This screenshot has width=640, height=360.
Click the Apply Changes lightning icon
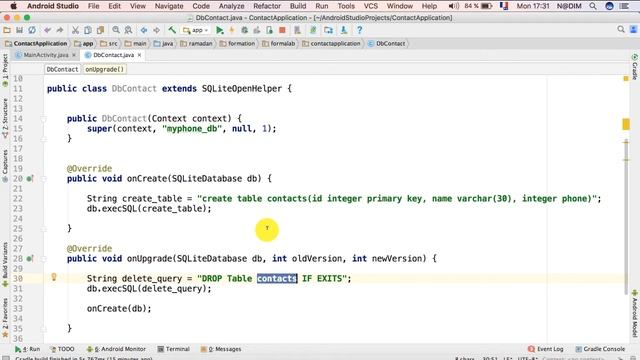231,30
